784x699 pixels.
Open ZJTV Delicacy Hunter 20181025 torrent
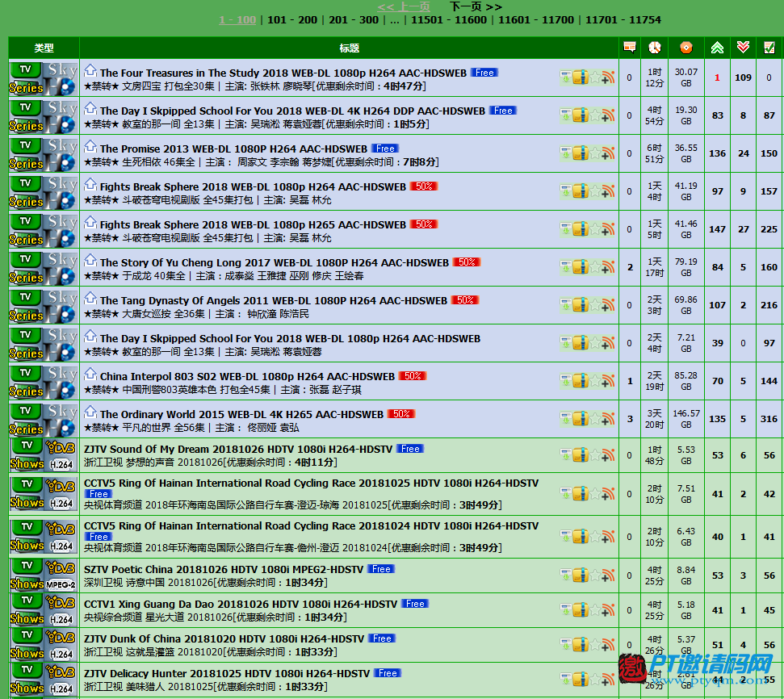tap(227, 673)
